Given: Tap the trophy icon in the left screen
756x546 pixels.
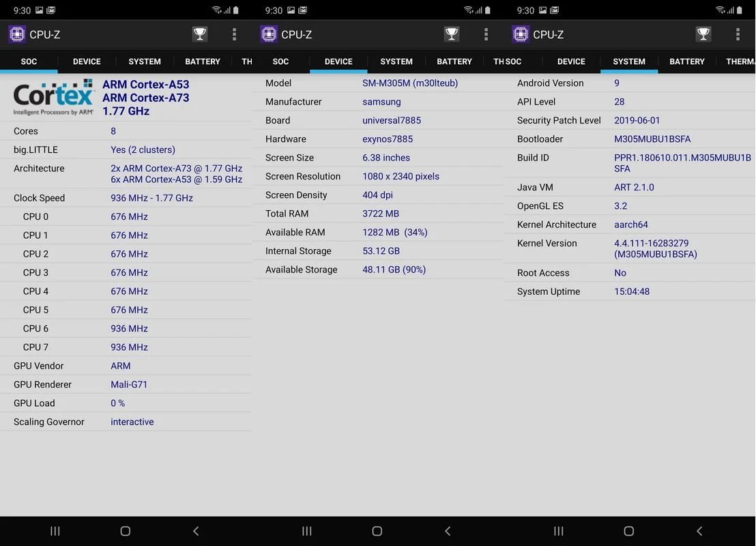Looking at the screenshot, I should pyautogui.click(x=200, y=34).
